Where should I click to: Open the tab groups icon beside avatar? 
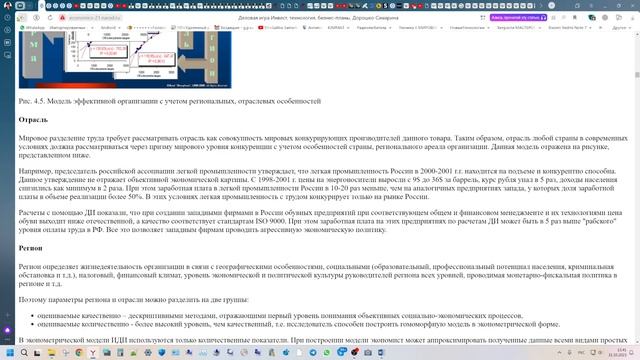(20, 6)
